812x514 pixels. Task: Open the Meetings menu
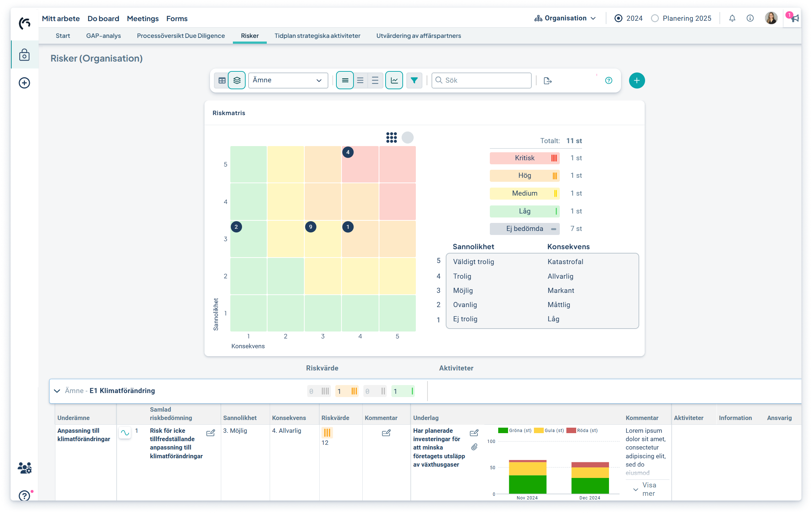tap(143, 19)
